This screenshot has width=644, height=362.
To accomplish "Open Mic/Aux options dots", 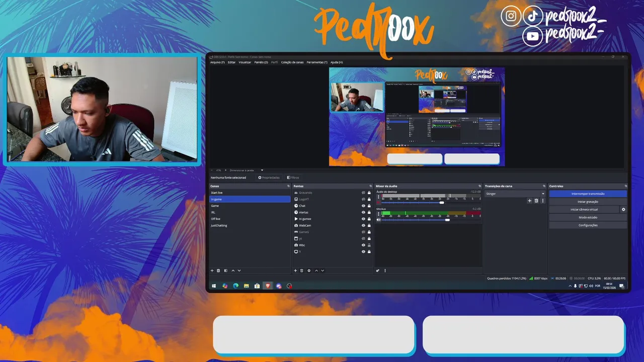I will click(x=378, y=214).
